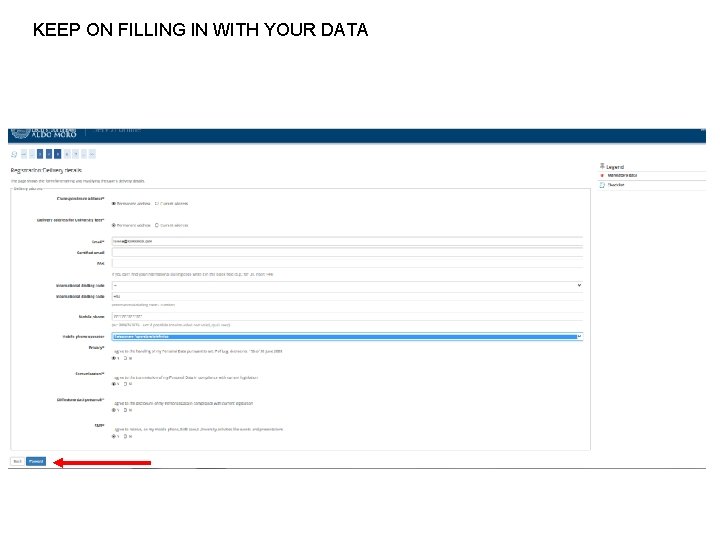This screenshot has height=540, width=720.
Task: Click the Checklist icon in the legend
Action: (x=602, y=185)
